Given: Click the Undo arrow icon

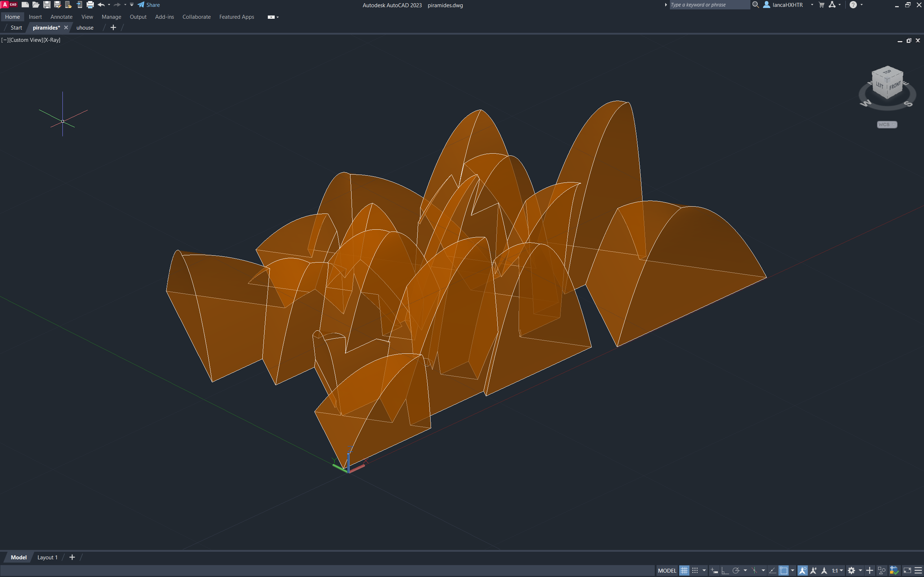Looking at the screenshot, I should pyautogui.click(x=101, y=5).
